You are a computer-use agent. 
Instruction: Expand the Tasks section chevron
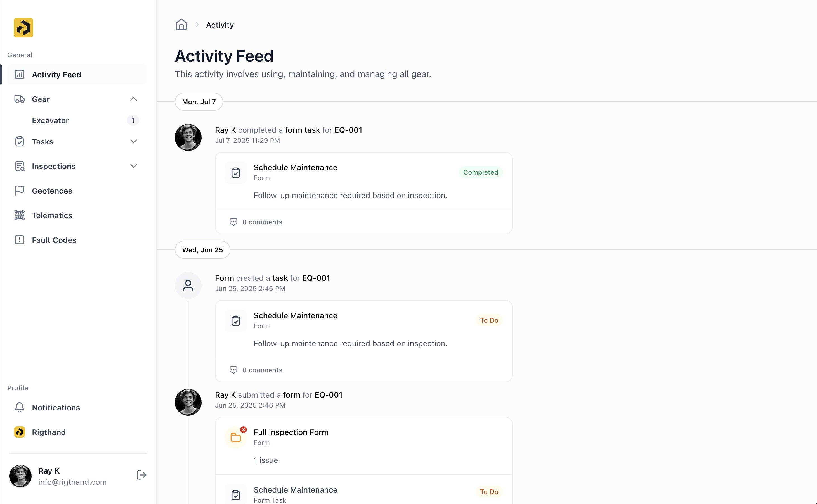click(133, 141)
